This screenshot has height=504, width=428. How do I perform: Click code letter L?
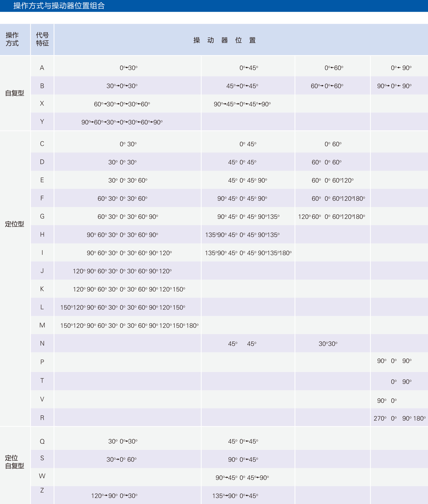point(42,307)
